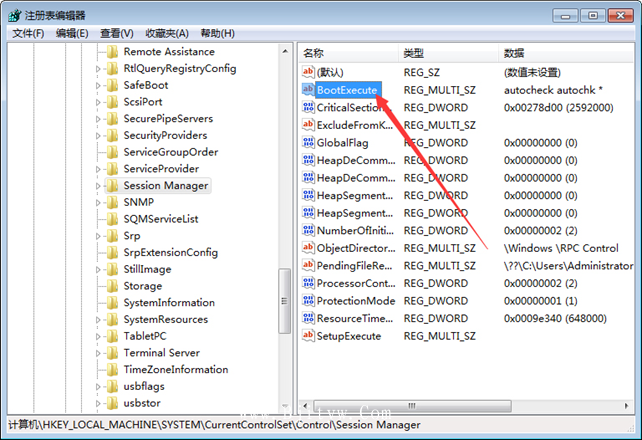
Task: Expand the Terminal Server tree node
Action: [x=99, y=352]
